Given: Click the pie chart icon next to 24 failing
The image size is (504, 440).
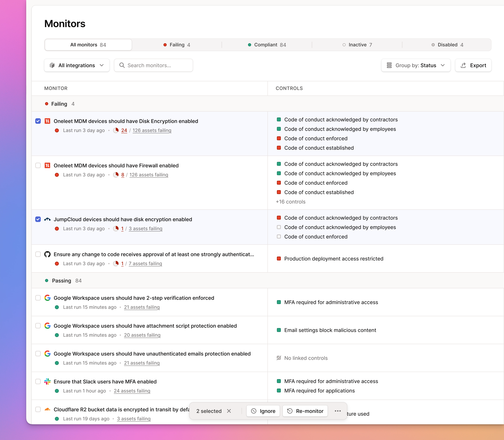Looking at the screenshot, I should tap(116, 130).
